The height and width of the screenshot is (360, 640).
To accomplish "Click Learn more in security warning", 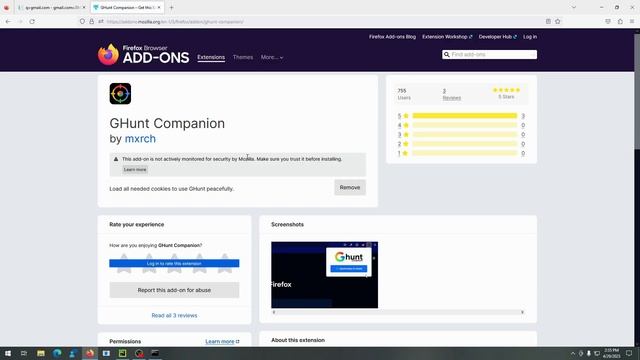I will [135, 169].
